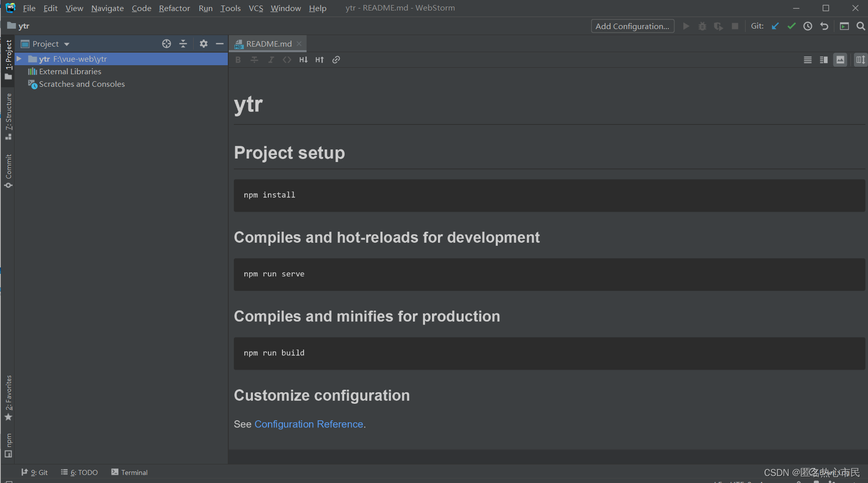The width and height of the screenshot is (868, 483).
Task: Select Scratches and Consoles tree item
Action: (x=82, y=84)
